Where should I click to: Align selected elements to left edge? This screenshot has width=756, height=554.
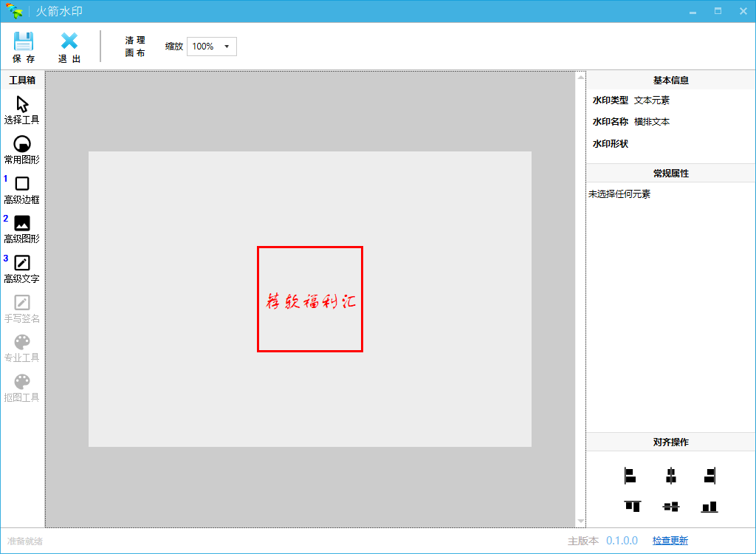pyautogui.click(x=630, y=476)
